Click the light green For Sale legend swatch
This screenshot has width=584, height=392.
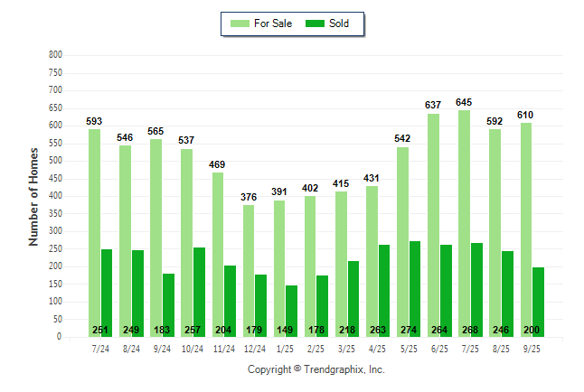click(241, 23)
